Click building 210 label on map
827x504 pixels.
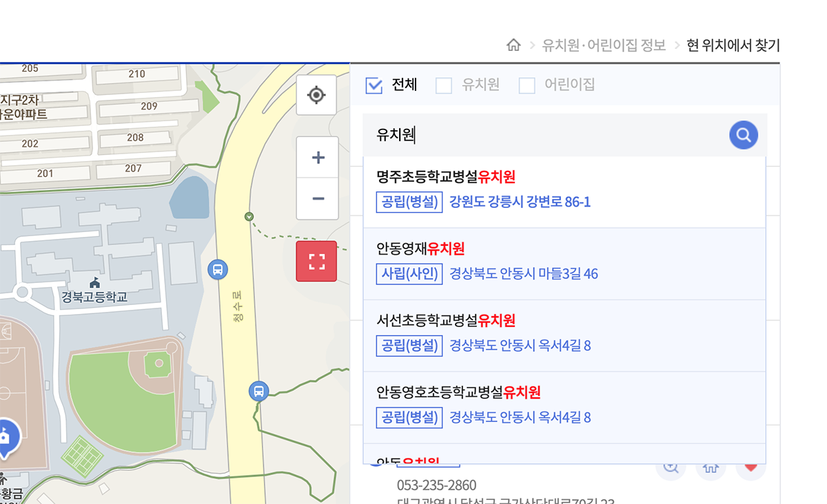(x=137, y=74)
